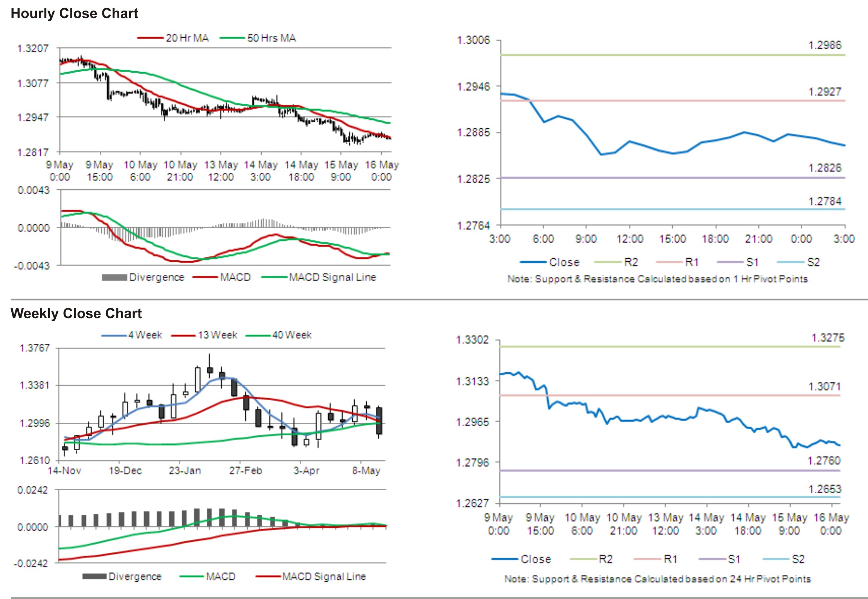Click the Weekly Close Chart heading
868x599 pixels.
pyautogui.click(x=76, y=313)
